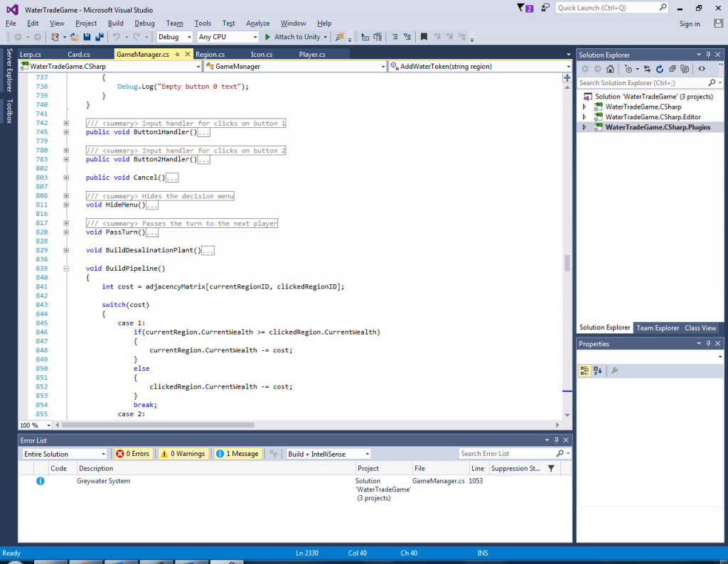This screenshot has width=728, height=564.
Task: Click the Home icon in Solution Explorer
Action: (x=610, y=69)
